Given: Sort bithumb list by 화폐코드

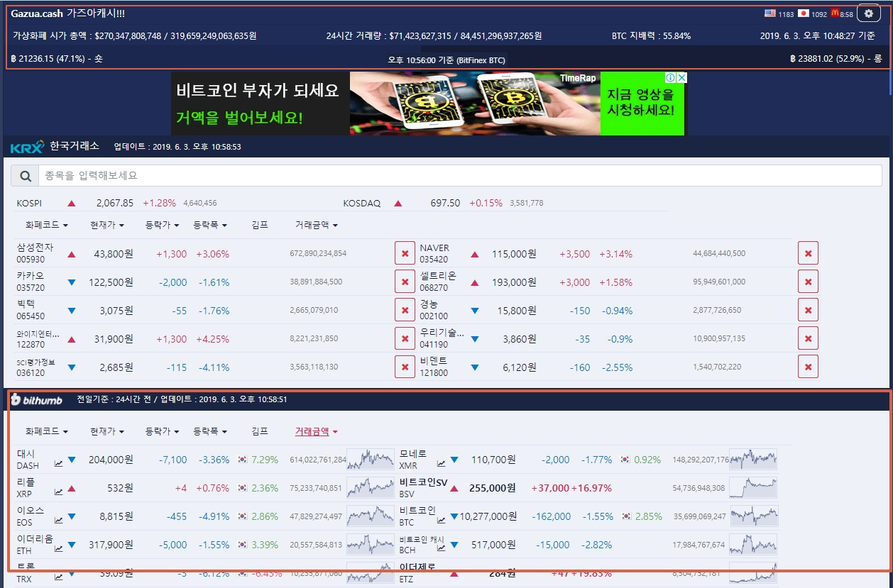Looking at the screenshot, I should (x=46, y=431).
